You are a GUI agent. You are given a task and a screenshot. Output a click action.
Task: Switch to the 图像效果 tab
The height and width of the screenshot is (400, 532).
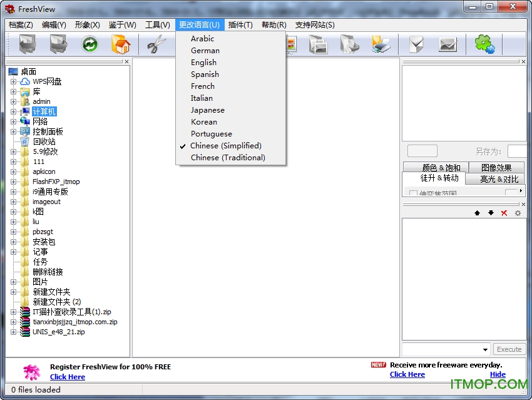click(x=496, y=167)
